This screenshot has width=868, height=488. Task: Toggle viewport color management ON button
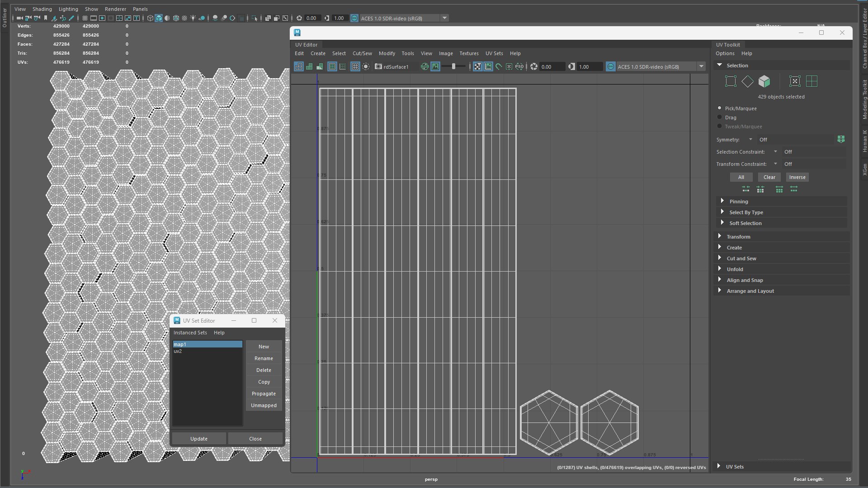[x=354, y=18]
